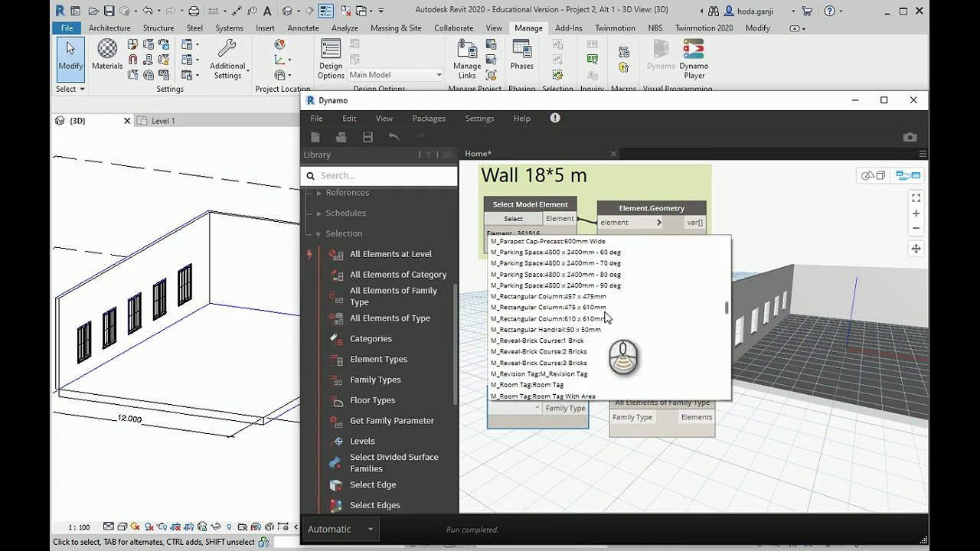Viewport: 980px width, 551px height.
Task: Click the Dynamo library search field
Action: [x=379, y=175]
